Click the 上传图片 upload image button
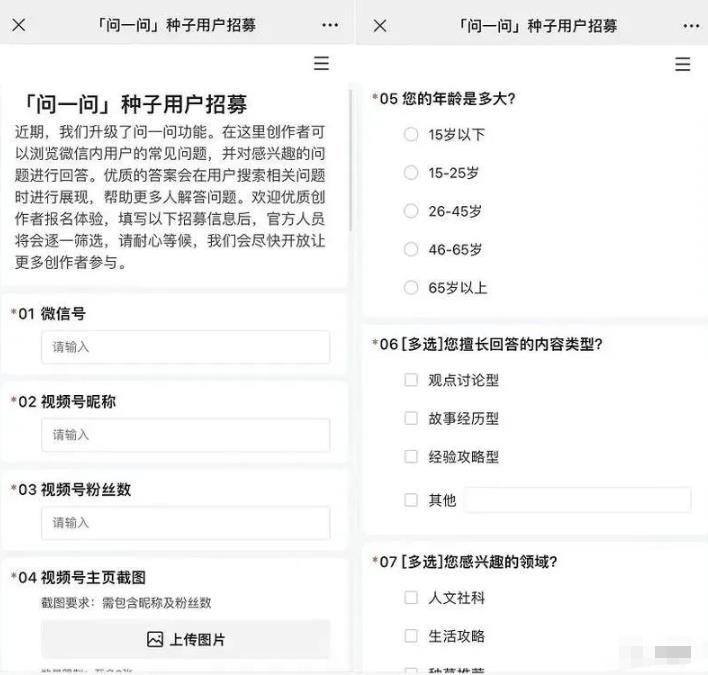 [186, 639]
